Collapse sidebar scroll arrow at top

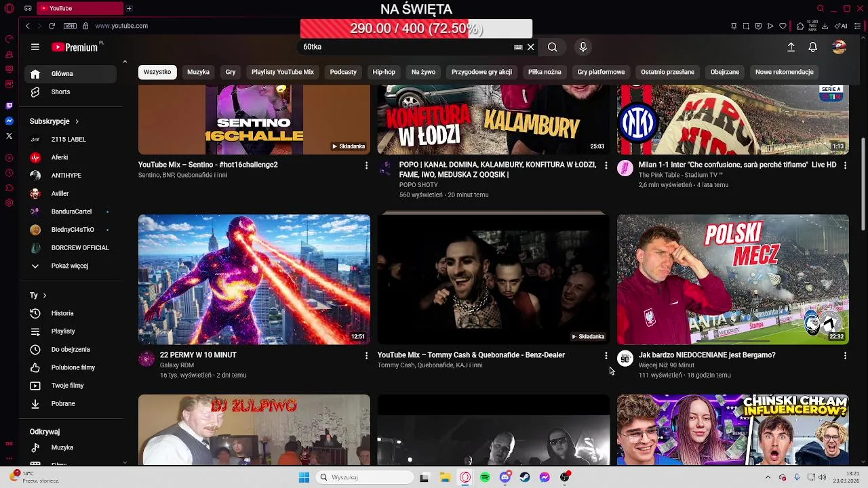(125, 62)
